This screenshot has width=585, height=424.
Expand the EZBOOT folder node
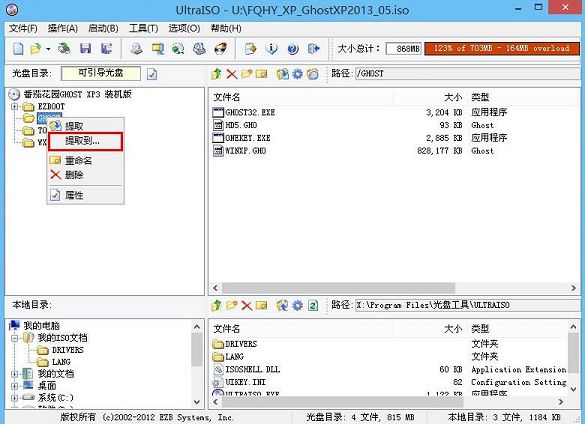click(15, 107)
